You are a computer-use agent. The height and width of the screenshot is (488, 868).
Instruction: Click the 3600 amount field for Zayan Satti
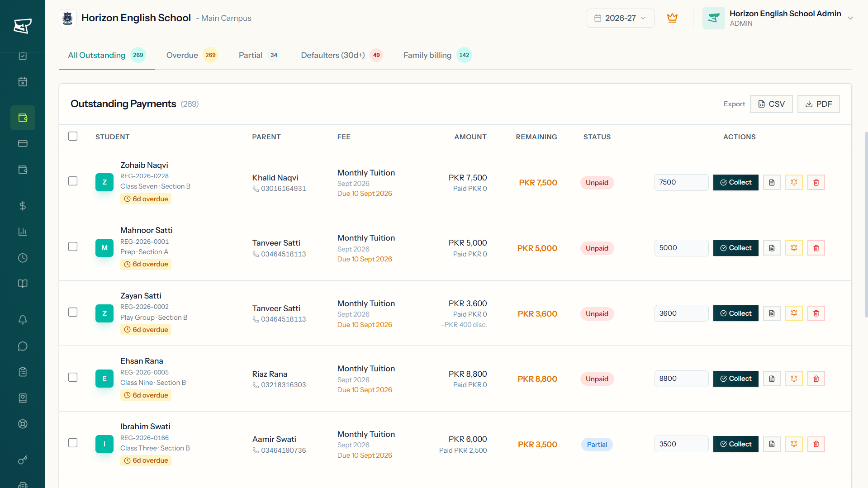(681, 313)
